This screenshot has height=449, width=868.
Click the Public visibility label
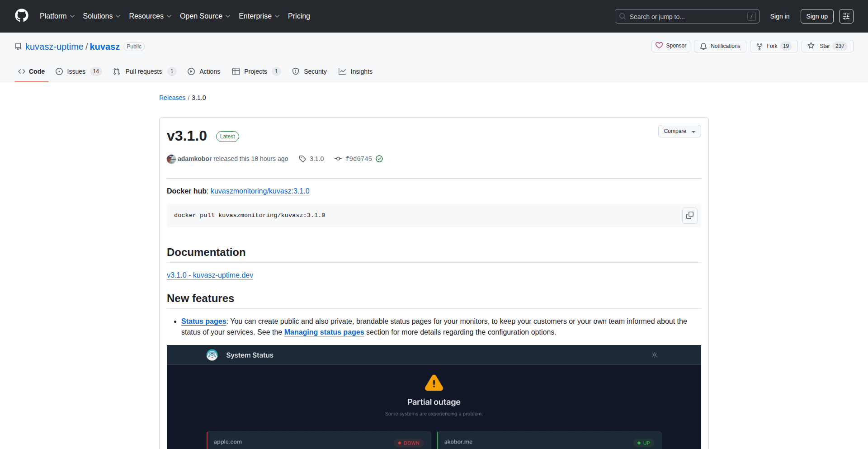(134, 47)
